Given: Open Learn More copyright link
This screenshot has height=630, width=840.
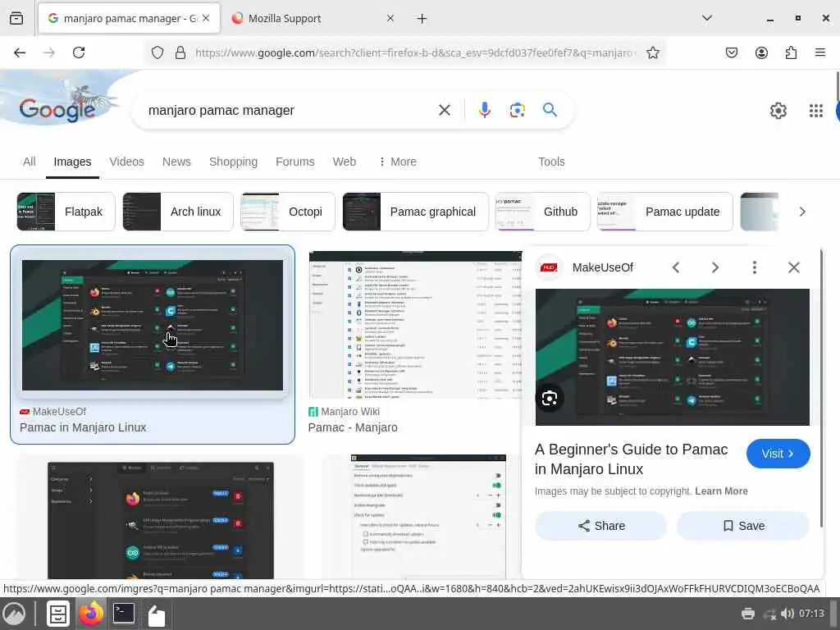Looking at the screenshot, I should (721, 491).
